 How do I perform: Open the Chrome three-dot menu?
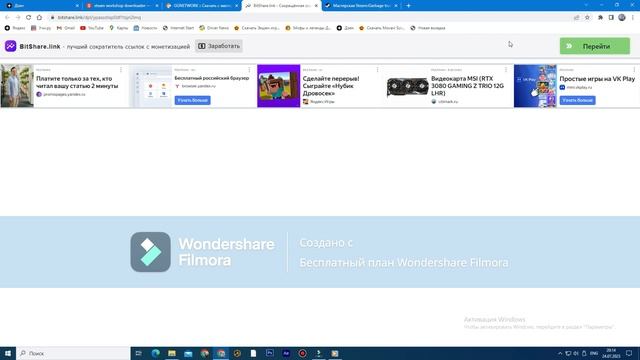point(633,18)
